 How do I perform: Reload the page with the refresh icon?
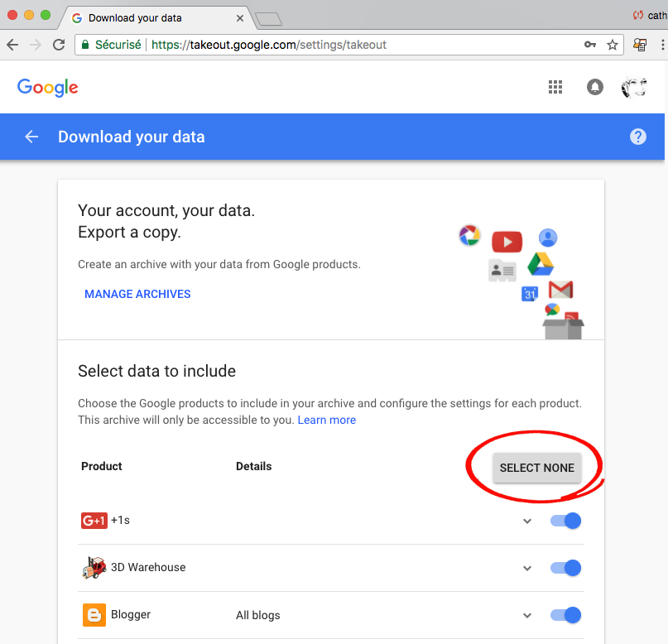[x=59, y=45]
